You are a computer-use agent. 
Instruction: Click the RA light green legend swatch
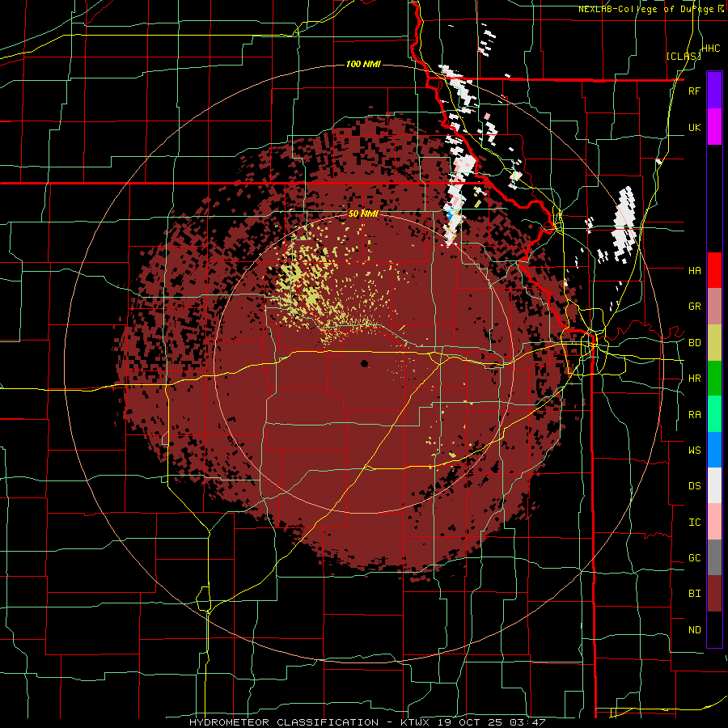click(714, 414)
